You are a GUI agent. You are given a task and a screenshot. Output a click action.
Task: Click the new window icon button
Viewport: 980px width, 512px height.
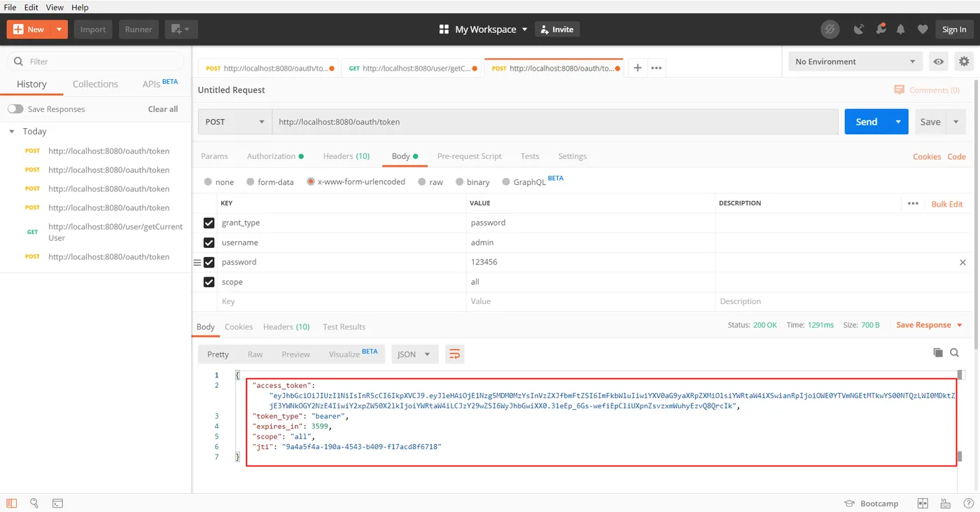pyautogui.click(x=182, y=29)
